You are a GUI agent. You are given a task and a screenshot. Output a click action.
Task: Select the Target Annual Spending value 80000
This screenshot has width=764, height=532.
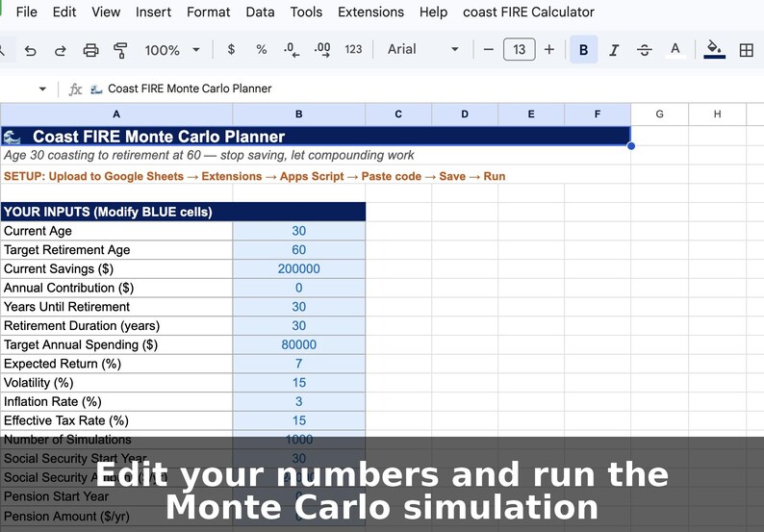click(x=298, y=345)
